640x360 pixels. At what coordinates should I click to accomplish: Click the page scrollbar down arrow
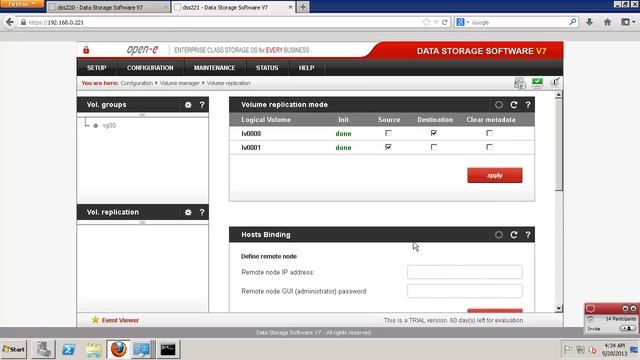click(559, 309)
